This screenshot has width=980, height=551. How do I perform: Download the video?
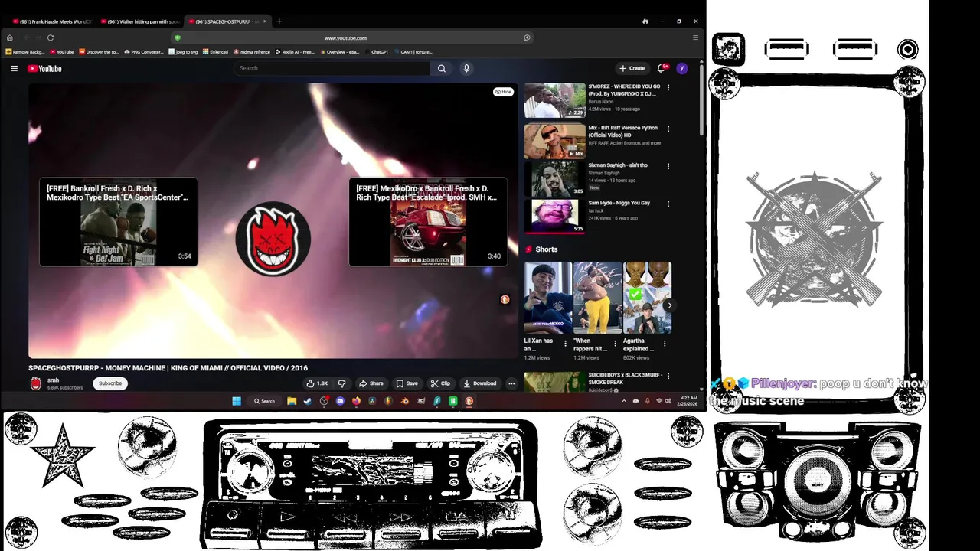point(479,383)
